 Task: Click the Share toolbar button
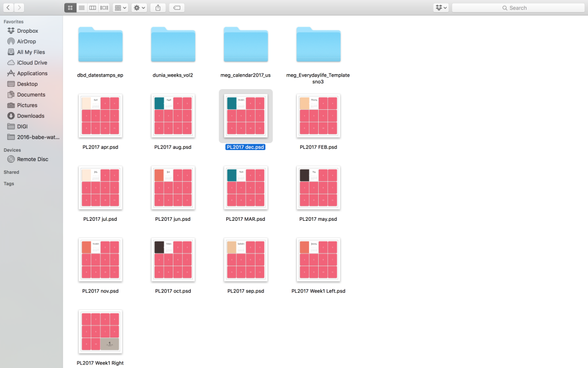coord(158,7)
